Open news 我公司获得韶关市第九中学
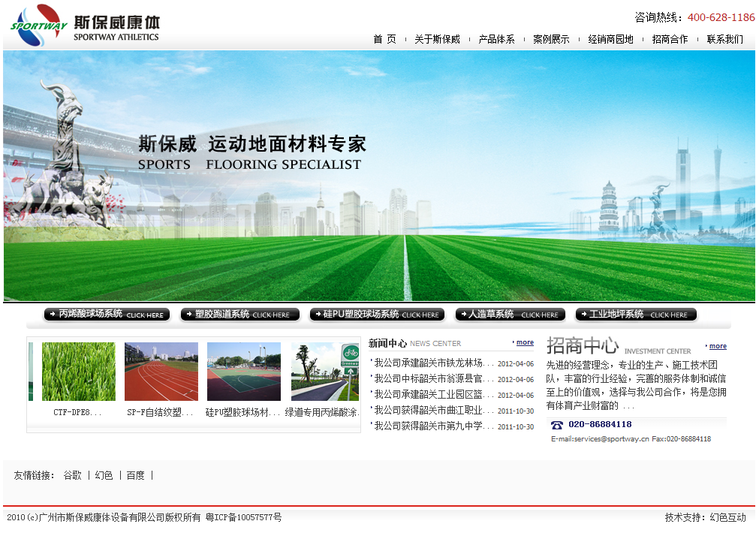Image resolution: width=756 pixels, height=539 pixels. coord(433,426)
